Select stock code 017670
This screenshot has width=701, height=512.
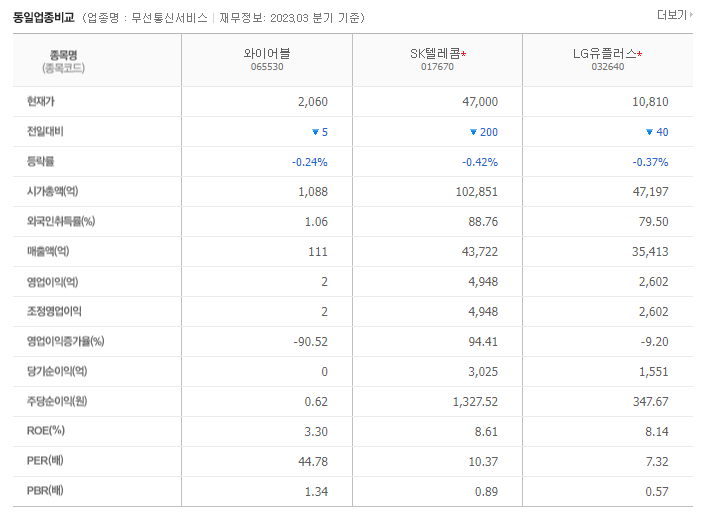(437, 67)
